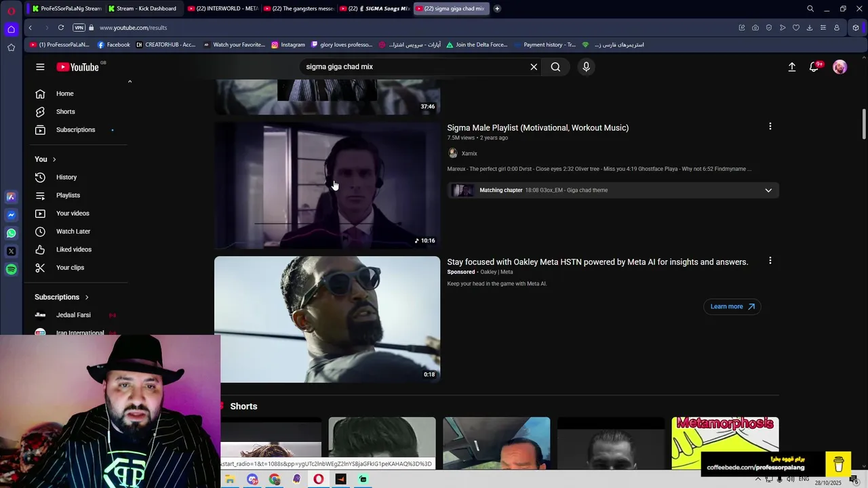
Task: Open the CREATORHUB bookmark
Action: click(x=165, y=45)
